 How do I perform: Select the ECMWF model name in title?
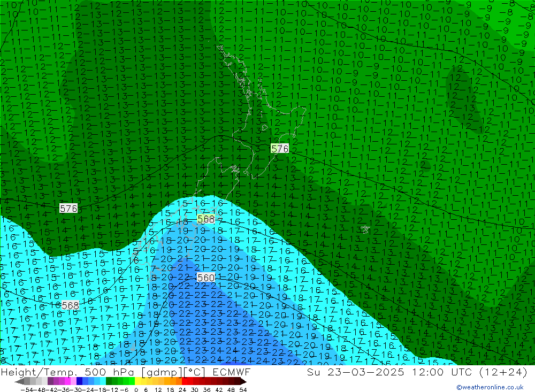[x=232, y=372]
